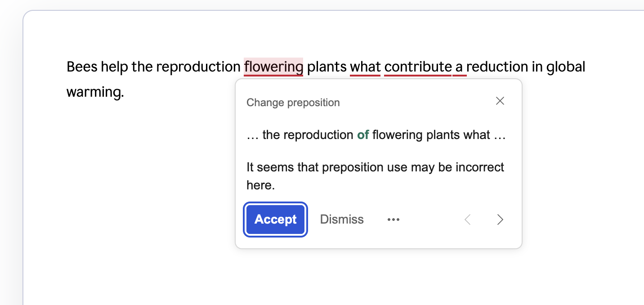Accept the preposition suggestion

(x=275, y=220)
